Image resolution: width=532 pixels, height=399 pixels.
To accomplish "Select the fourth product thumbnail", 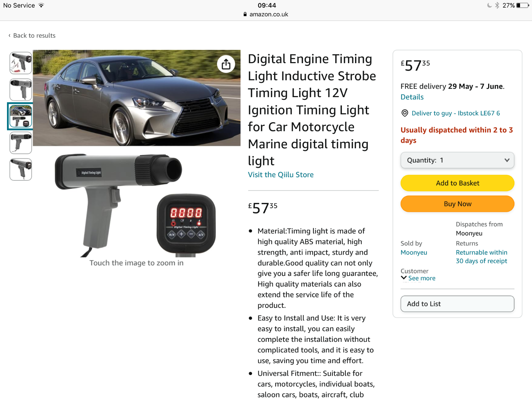I will (21, 143).
